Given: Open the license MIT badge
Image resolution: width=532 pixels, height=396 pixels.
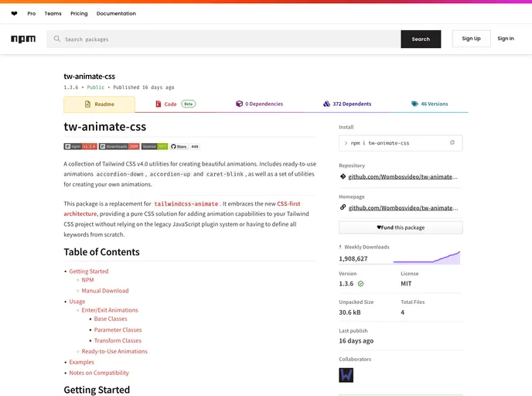Looking at the screenshot, I should (155, 146).
